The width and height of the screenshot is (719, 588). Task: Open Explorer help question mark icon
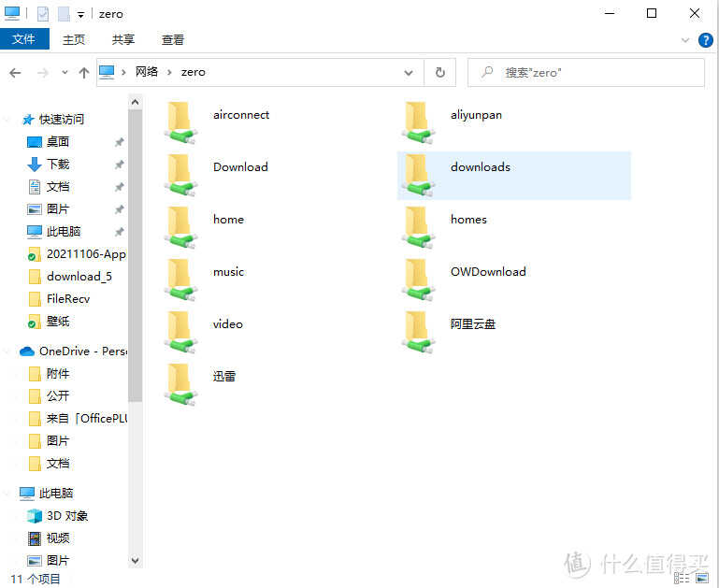coord(705,40)
